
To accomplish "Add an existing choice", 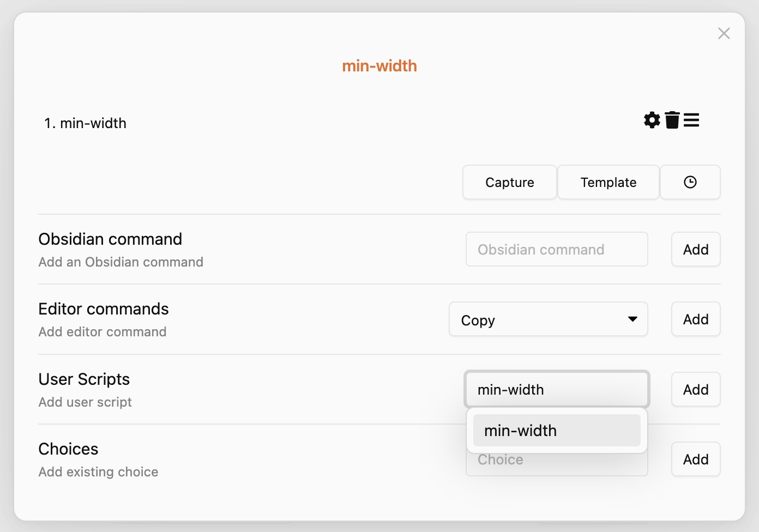I will pos(696,459).
